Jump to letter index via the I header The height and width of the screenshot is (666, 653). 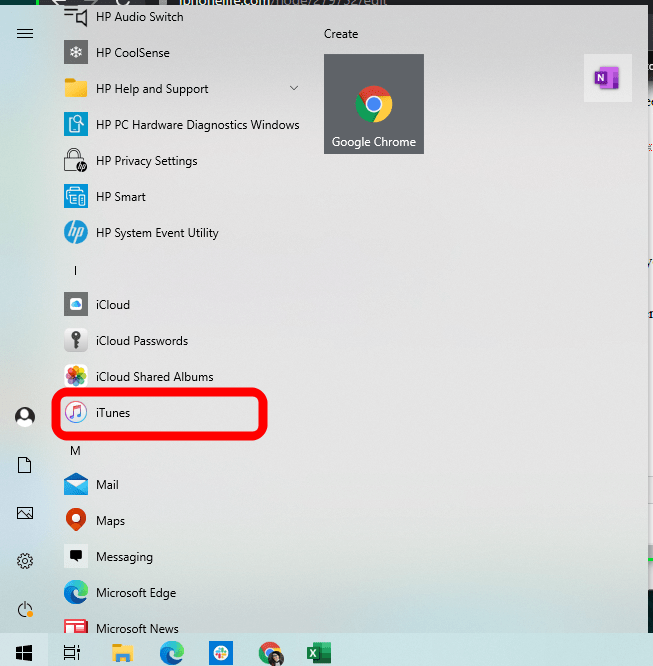point(75,271)
